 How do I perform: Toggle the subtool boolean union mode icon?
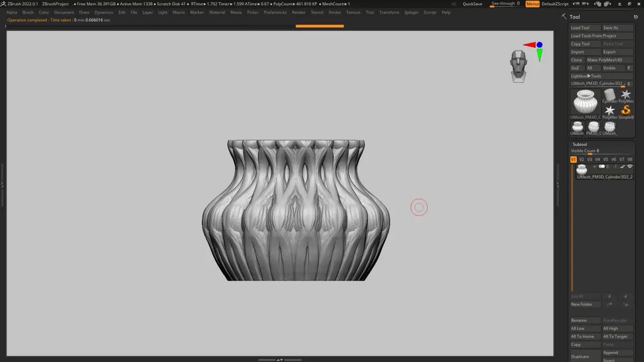(x=602, y=167)
